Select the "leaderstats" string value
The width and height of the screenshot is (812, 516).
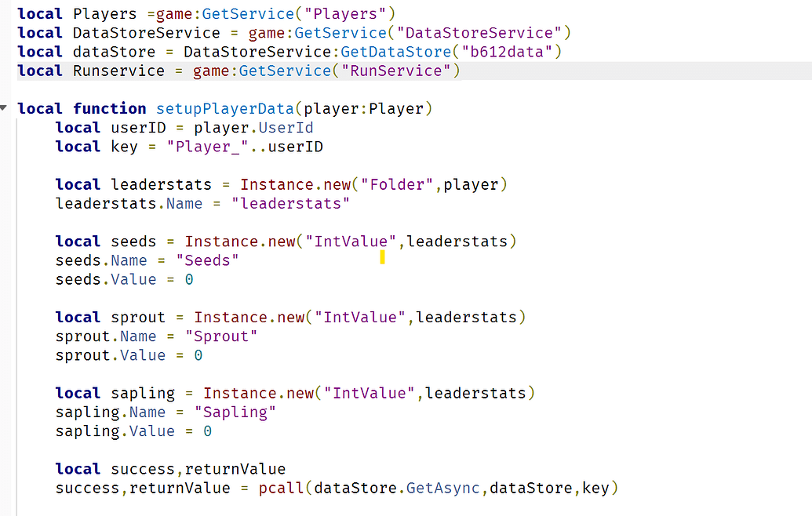(x=290, y=203)
